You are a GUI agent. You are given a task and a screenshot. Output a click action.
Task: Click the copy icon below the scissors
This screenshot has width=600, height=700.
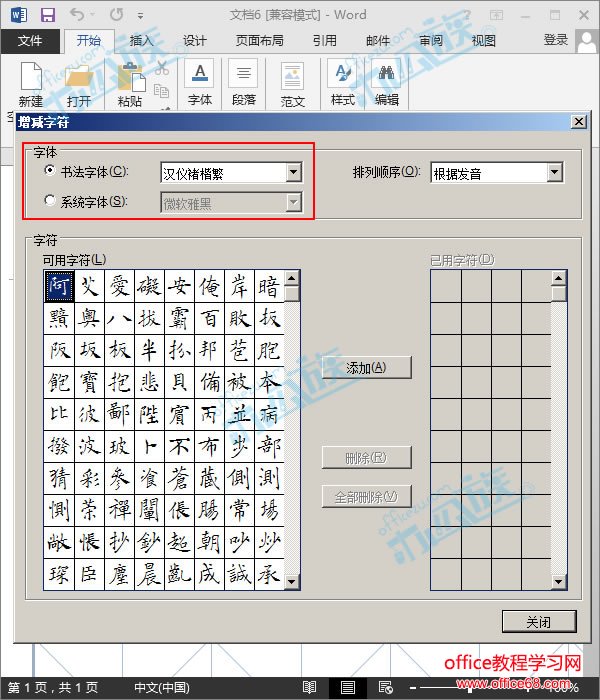point(162,90)
